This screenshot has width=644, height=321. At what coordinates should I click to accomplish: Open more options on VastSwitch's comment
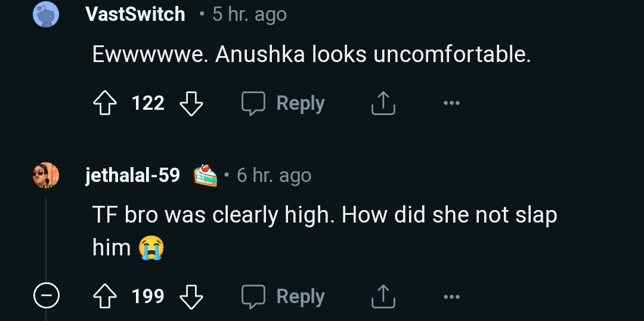(x=451, y=104)
